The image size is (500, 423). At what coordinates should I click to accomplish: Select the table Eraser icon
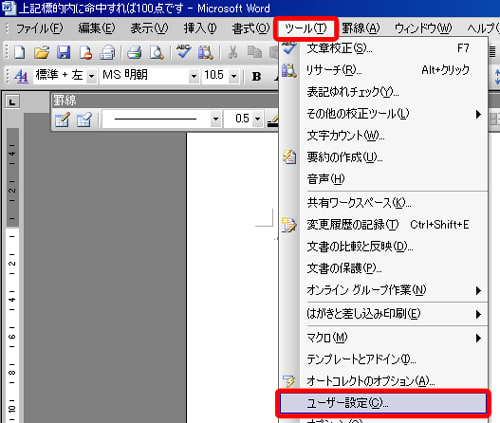pos(84,120)
